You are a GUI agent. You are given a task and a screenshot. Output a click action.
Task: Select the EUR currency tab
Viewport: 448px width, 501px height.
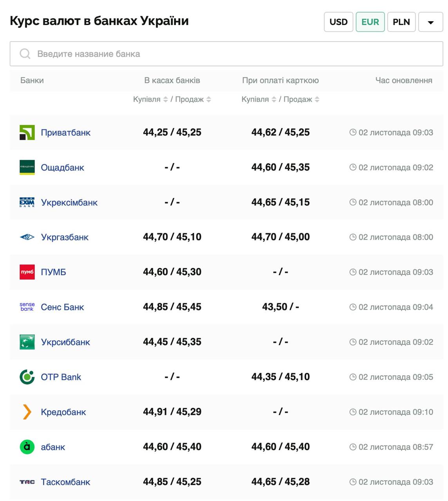(370, 22)
